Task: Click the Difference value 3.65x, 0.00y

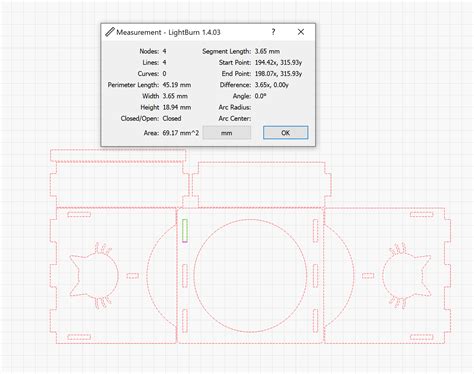Action: tap(272, 85)
